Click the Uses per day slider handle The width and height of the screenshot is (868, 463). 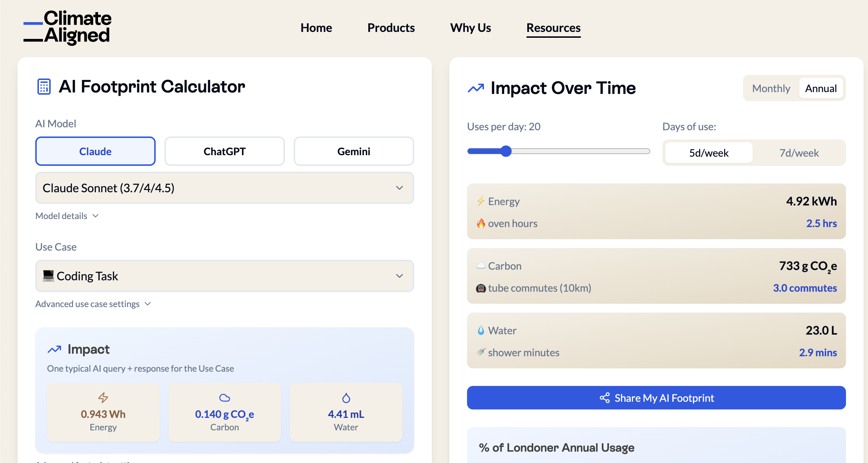[506, 151]
